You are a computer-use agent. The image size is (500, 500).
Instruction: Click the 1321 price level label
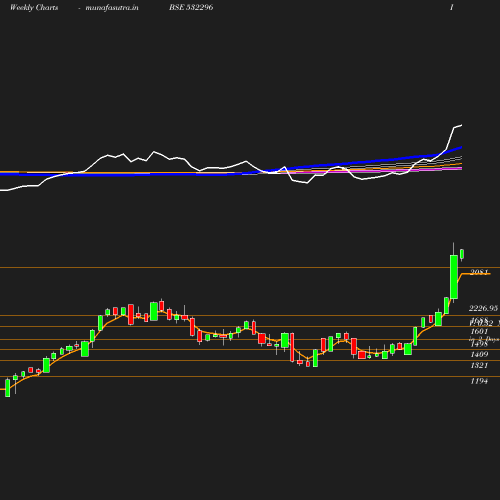click(x=479, y=366)
